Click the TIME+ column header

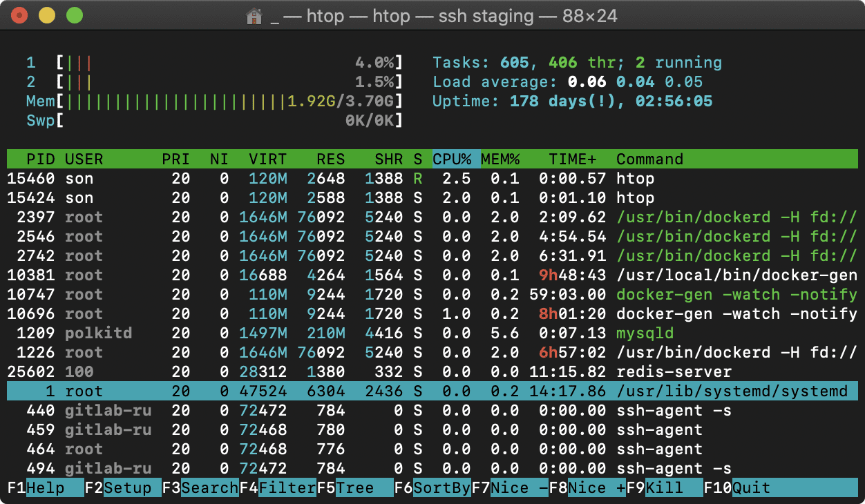click(573, 159)
